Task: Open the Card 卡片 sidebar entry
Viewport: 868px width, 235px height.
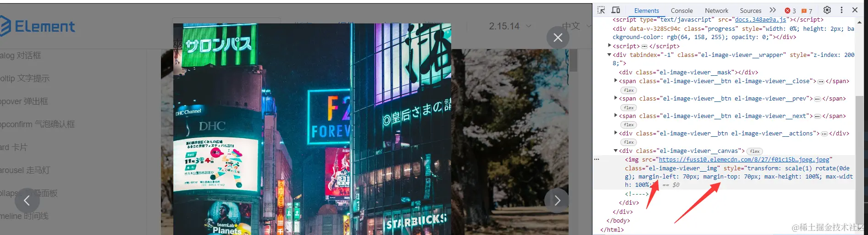Action: coord(14,147)
